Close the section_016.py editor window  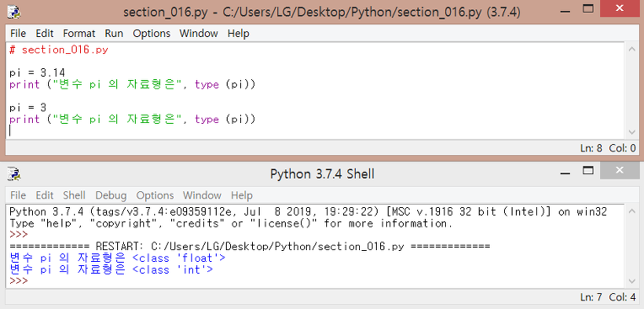(620, 8)
